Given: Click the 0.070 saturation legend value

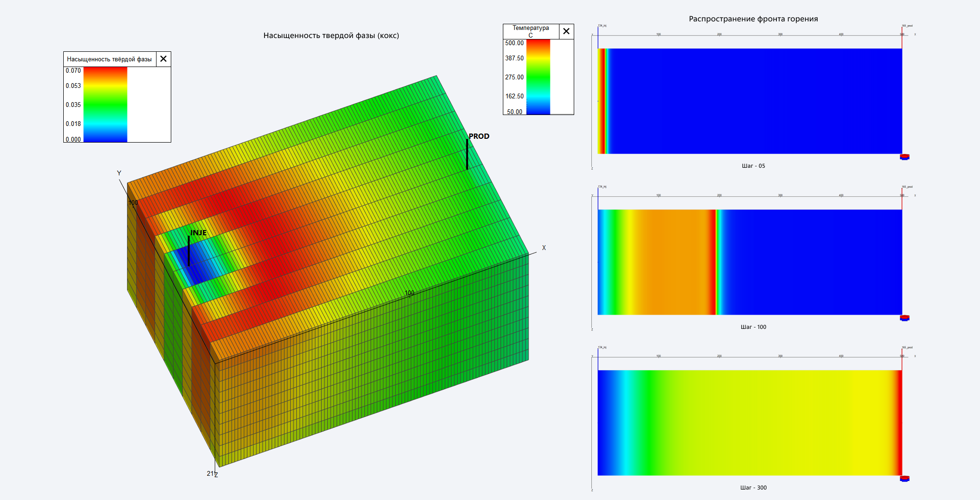Looking at the screenshot, I should (73, 70).
